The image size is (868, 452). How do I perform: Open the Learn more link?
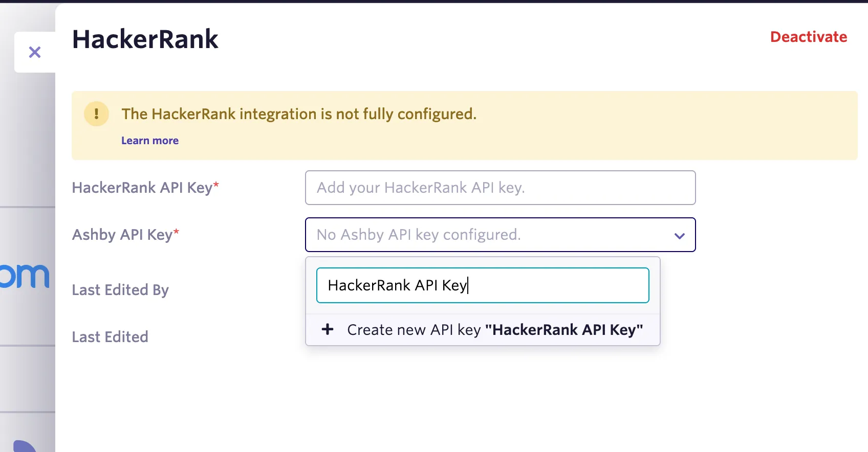coord(150,141)
